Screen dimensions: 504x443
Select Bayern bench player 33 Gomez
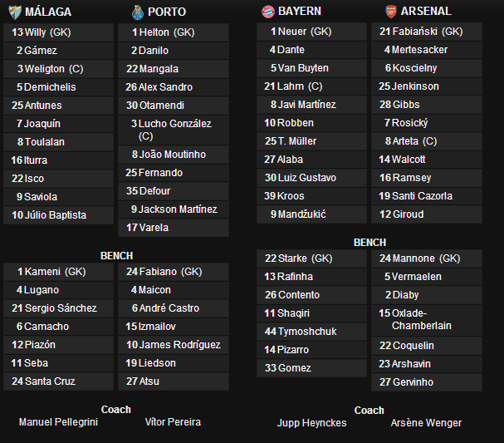(311, 368)
